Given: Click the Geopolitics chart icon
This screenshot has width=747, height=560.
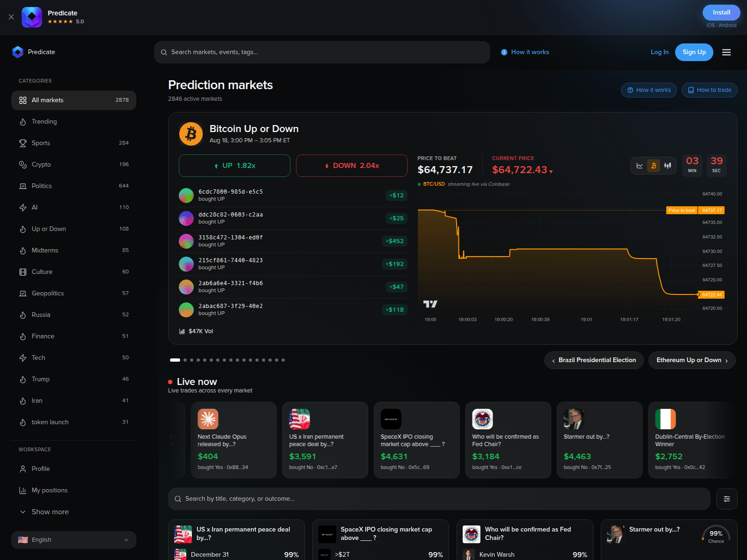Looking at the screenshot, I should click(23, 294).
